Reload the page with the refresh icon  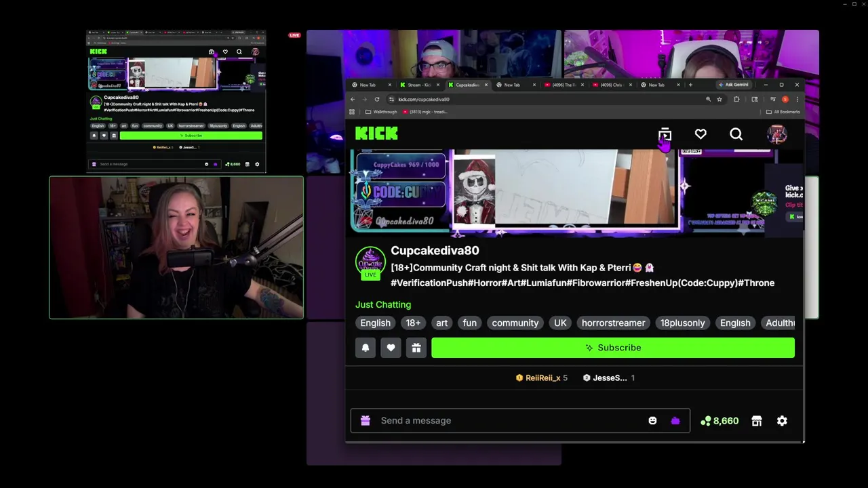(377, 99)
